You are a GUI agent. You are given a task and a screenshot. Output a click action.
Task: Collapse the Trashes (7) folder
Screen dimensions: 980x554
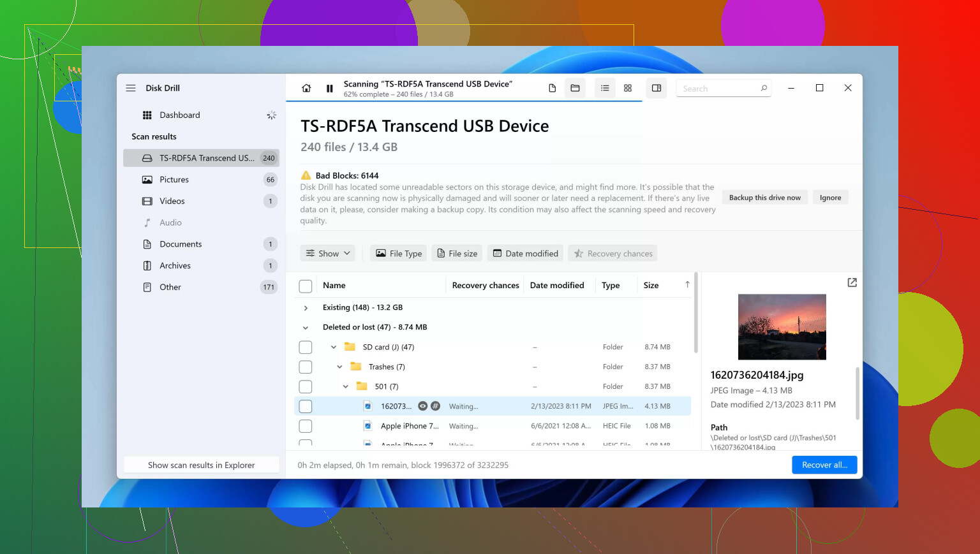click(339, 367)
